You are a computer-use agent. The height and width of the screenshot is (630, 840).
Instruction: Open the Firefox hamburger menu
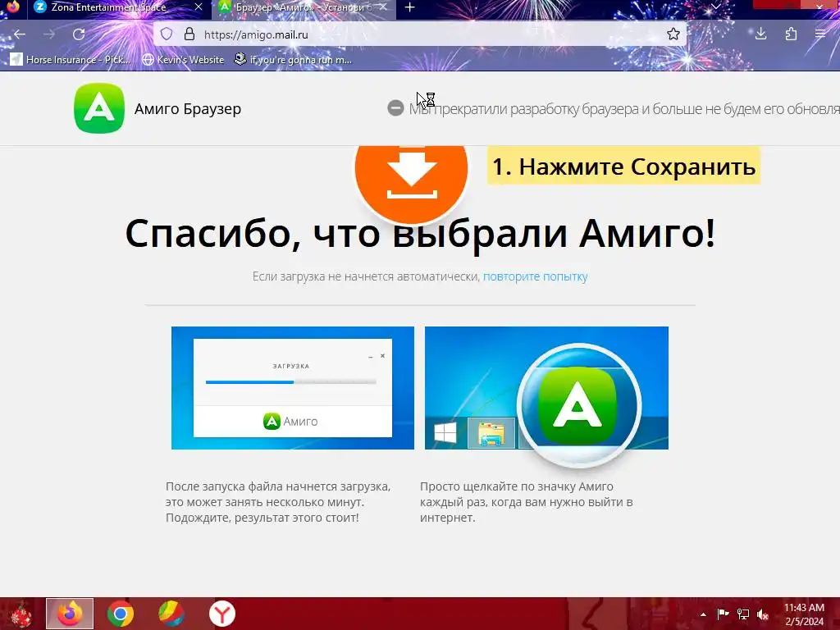coord(820,34)
